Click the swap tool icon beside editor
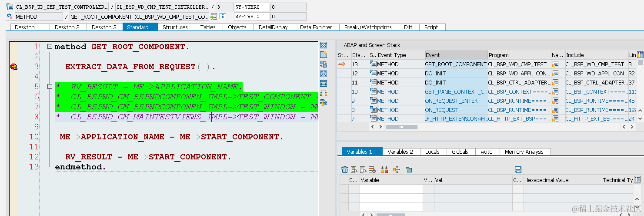644x216 pixels. [x=323, y=64]
